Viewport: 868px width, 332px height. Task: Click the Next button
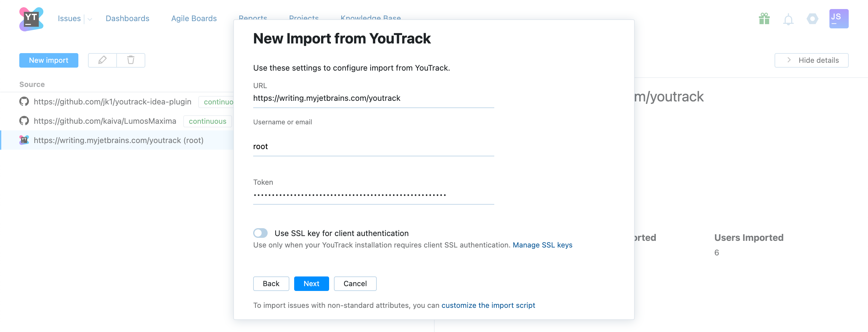(311, 283)
